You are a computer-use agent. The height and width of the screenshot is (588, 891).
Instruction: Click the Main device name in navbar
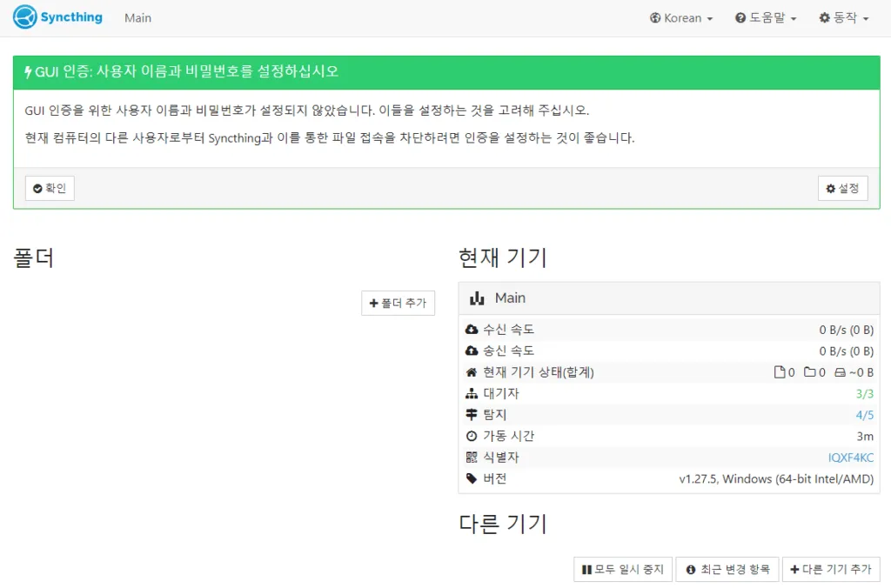[137, 18]
